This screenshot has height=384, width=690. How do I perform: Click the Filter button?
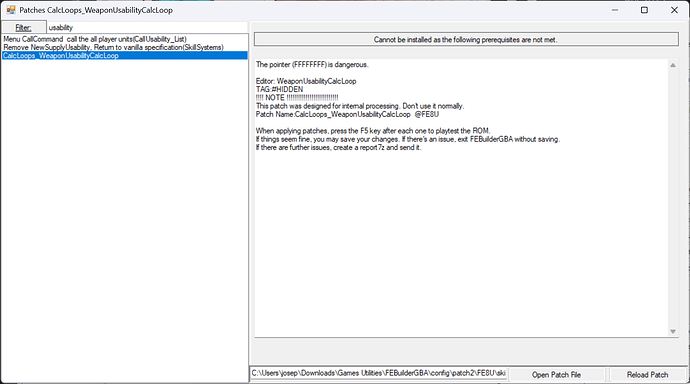click(23, 27)
